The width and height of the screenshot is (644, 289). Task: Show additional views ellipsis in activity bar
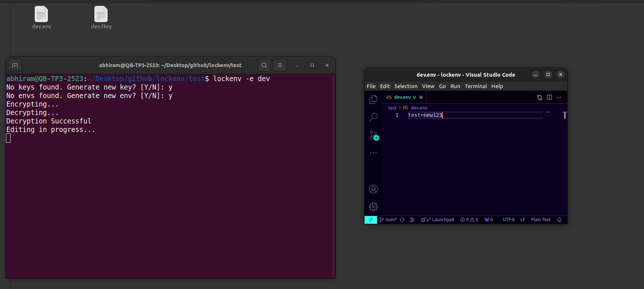point(373,153)
